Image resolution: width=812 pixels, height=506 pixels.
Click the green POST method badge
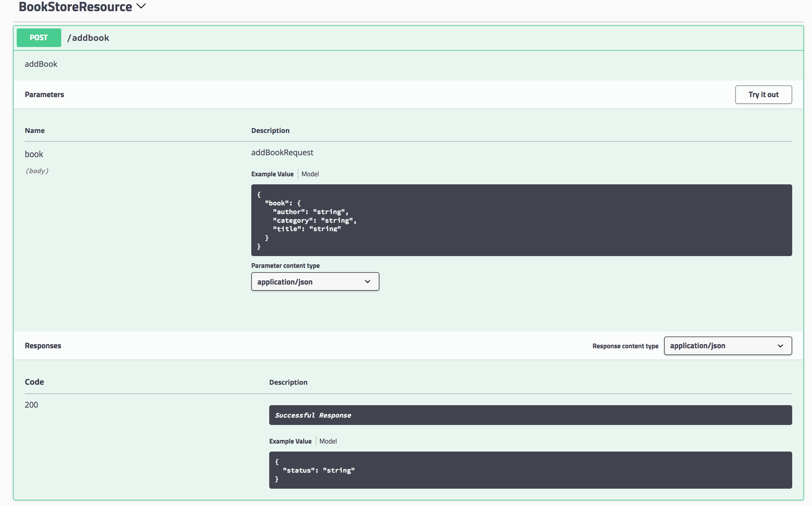pyautogui.click(x=39, y=37)
